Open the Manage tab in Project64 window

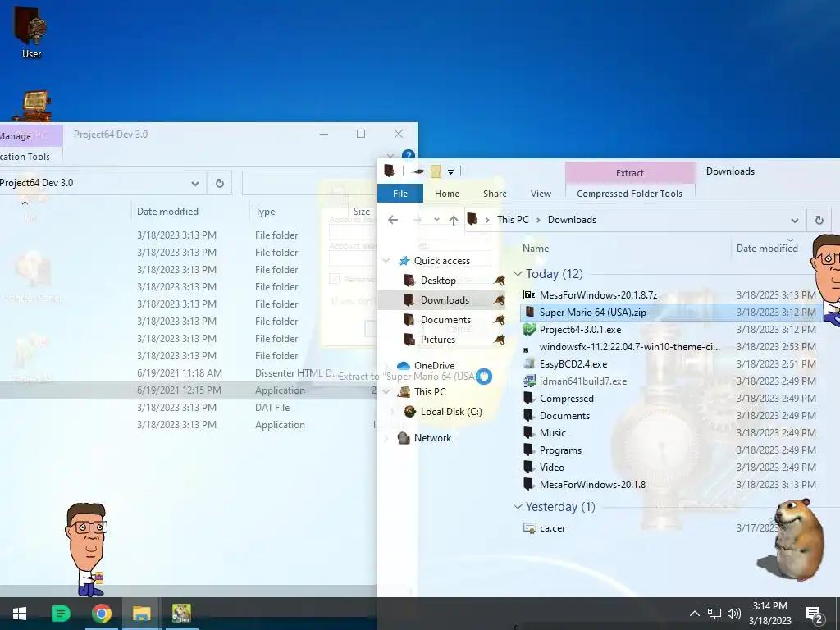16,136
